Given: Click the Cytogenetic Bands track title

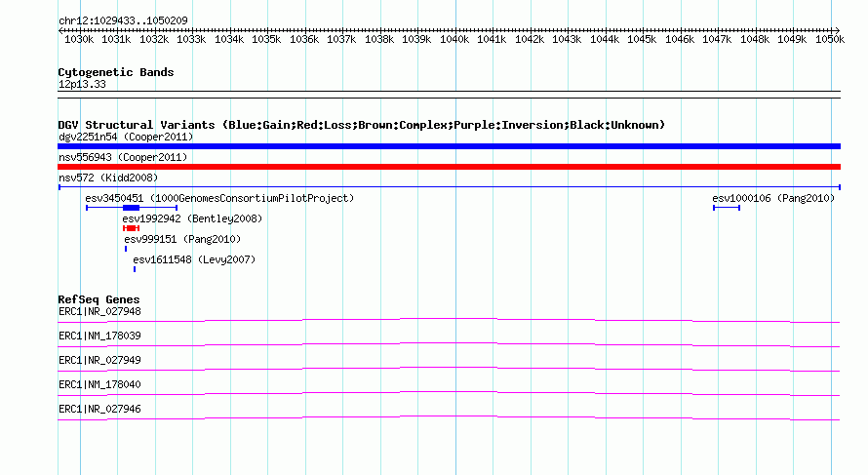Looking at the screenshot, I should click(116, 72).
